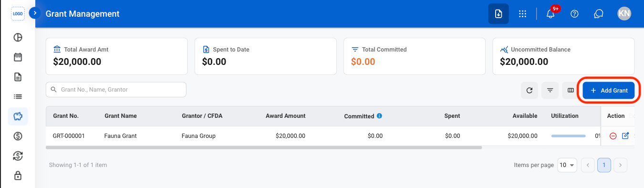Click the help question mark icon
Viewport: 644px width, 188px height.
pos(574,14)
